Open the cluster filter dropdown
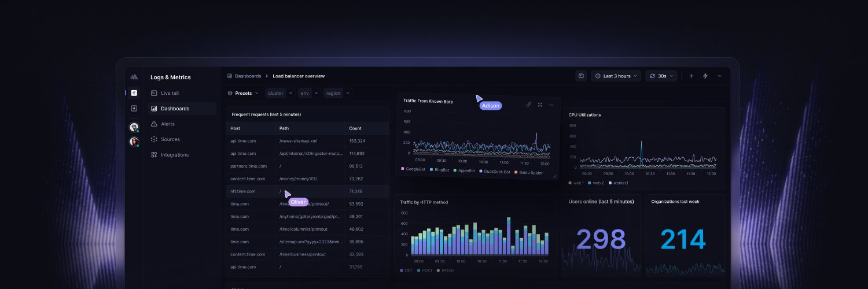868x289 pixels. point(280,93)
